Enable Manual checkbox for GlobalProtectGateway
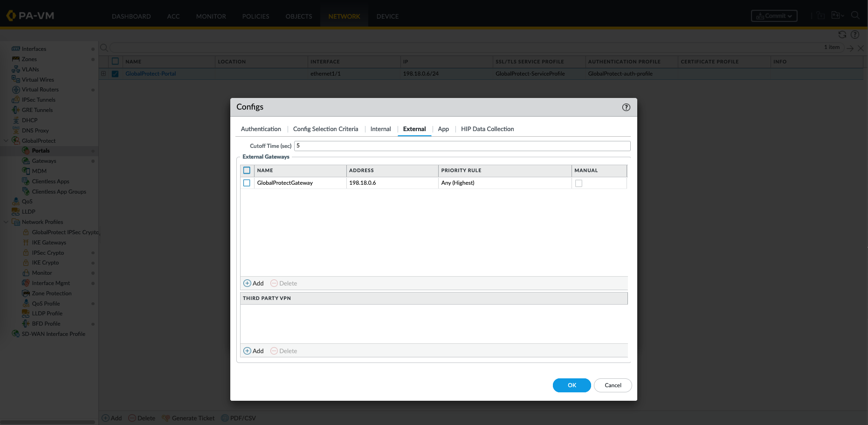Viewport: 868px width, 425px height. (579, 183)
